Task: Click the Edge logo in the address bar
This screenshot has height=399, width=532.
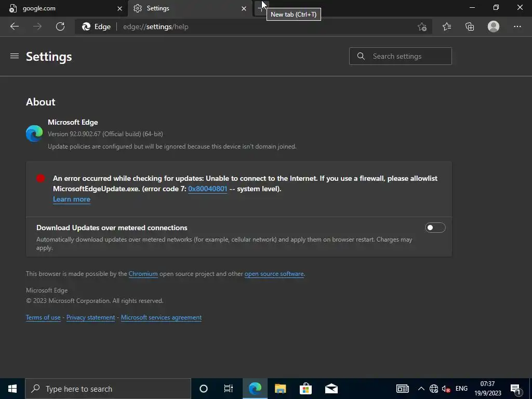Action: click(x=86, y=26)
